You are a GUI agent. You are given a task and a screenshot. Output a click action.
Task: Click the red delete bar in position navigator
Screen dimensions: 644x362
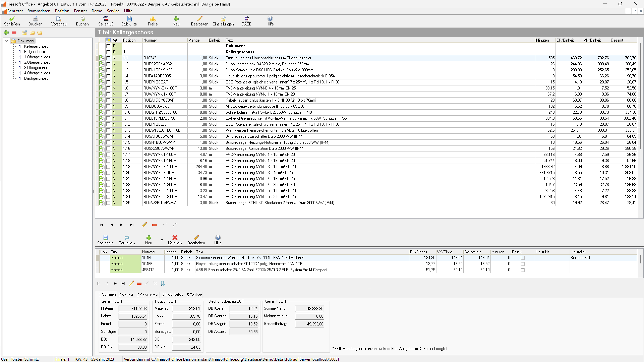(155, 225)
